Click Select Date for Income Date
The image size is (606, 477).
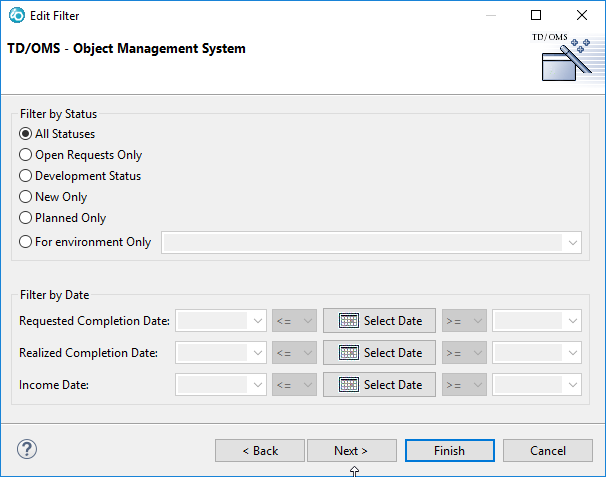click(x=380, y=385)
